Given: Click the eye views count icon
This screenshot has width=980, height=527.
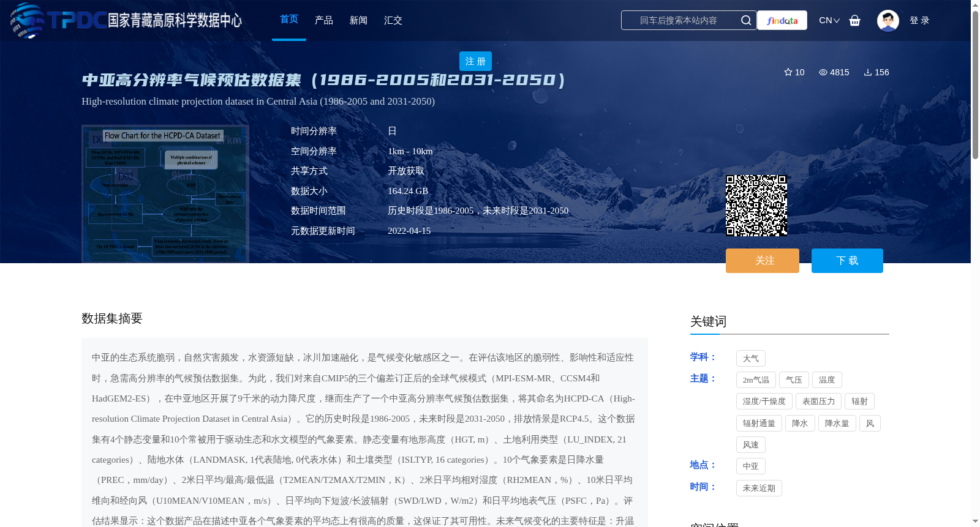Looking at the screenshot, I should [823, 72].
